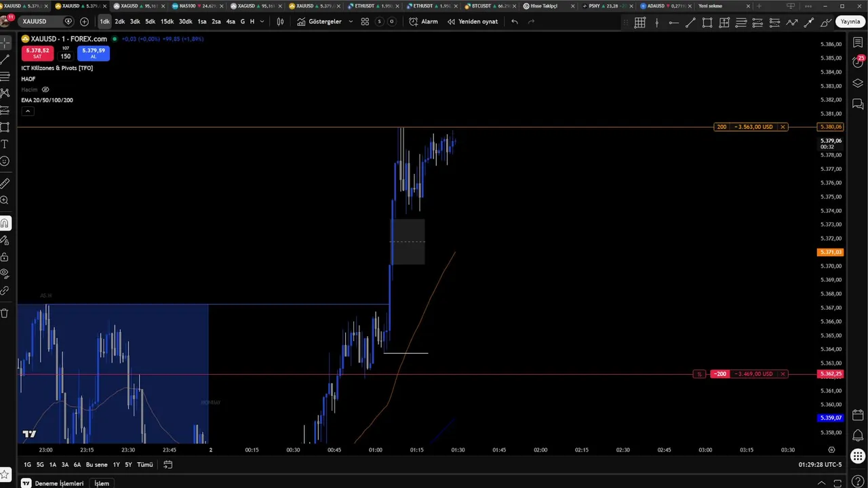Switch to 5dk timeframe
This screenshot has height=488, width=868.
pos(151,22)
